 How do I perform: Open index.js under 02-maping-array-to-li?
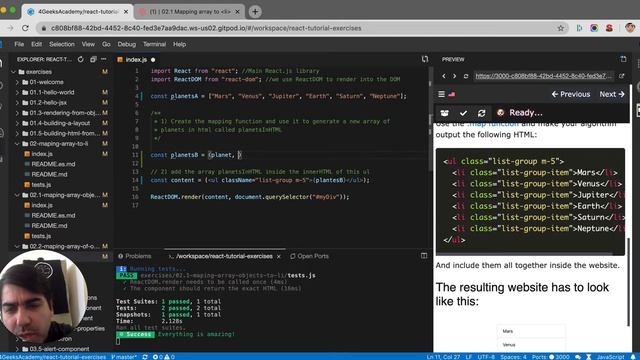(x=42, y=154)
